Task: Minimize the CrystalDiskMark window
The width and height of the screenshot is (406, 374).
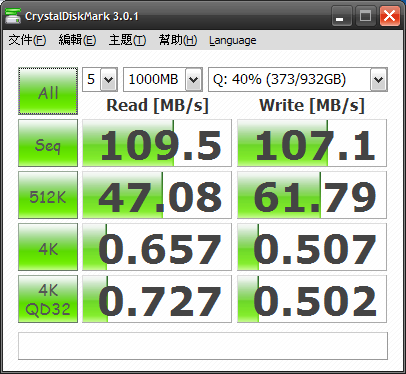Action: [x=342, y=16]
